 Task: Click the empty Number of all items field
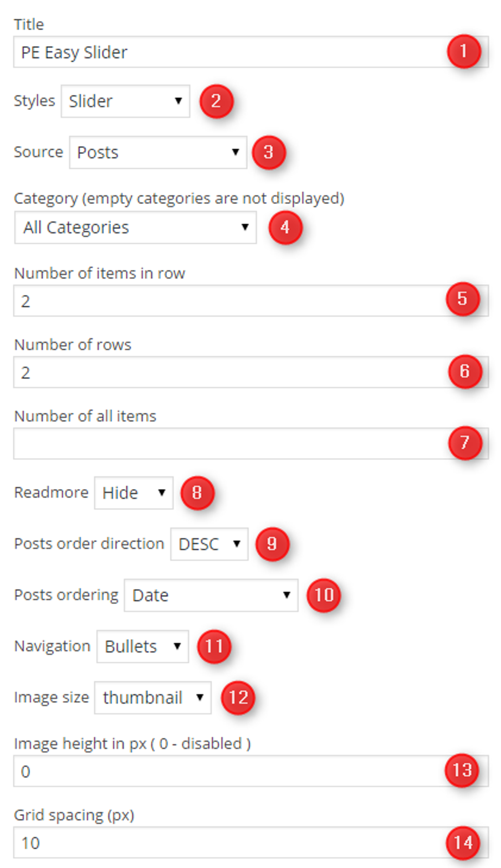click(196, 442)
